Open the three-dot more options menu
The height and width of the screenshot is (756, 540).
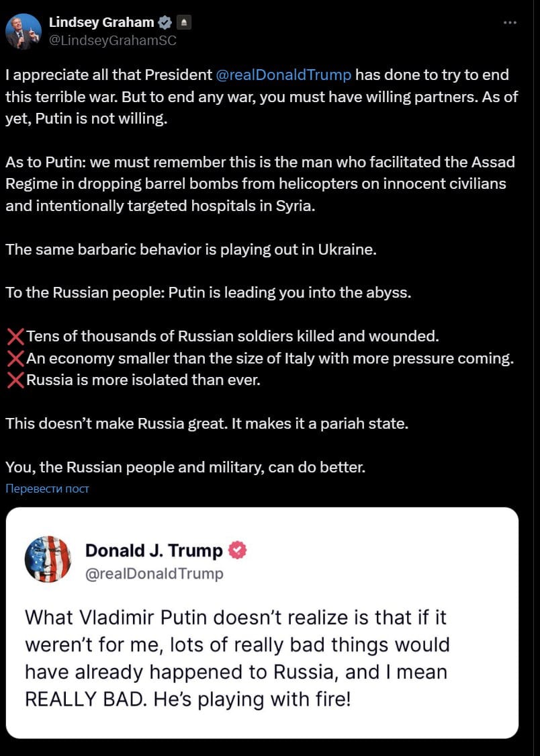pos(510,23)
